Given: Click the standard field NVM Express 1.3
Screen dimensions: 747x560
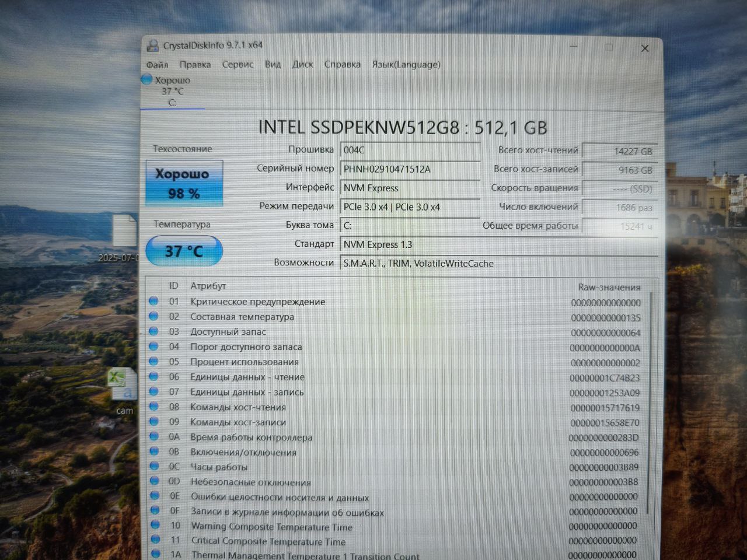Looking at the screenshot, I should [x=499, y=244].
